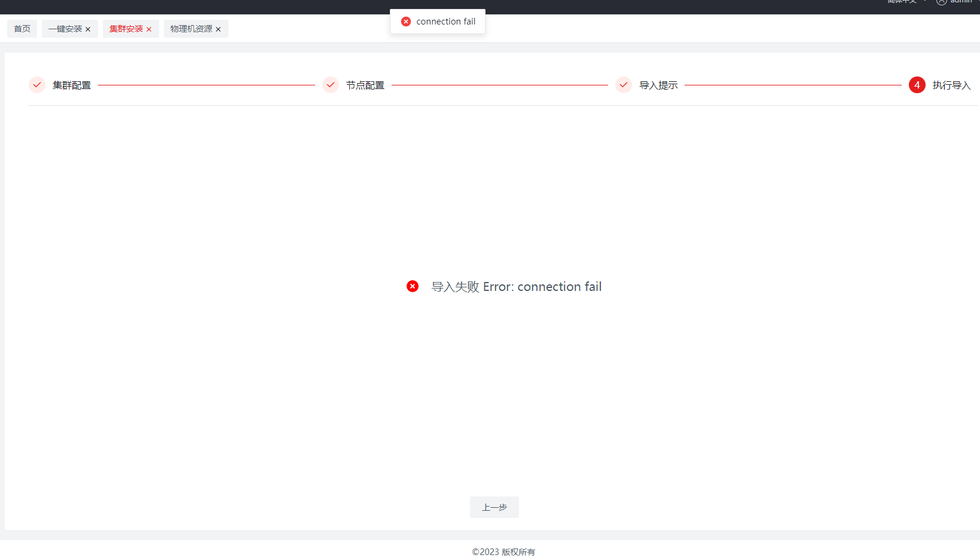Open the admin user avatar icon
The width and height of the screenshot is (980, 558).
pyautogui.click(x=942, y=2)
